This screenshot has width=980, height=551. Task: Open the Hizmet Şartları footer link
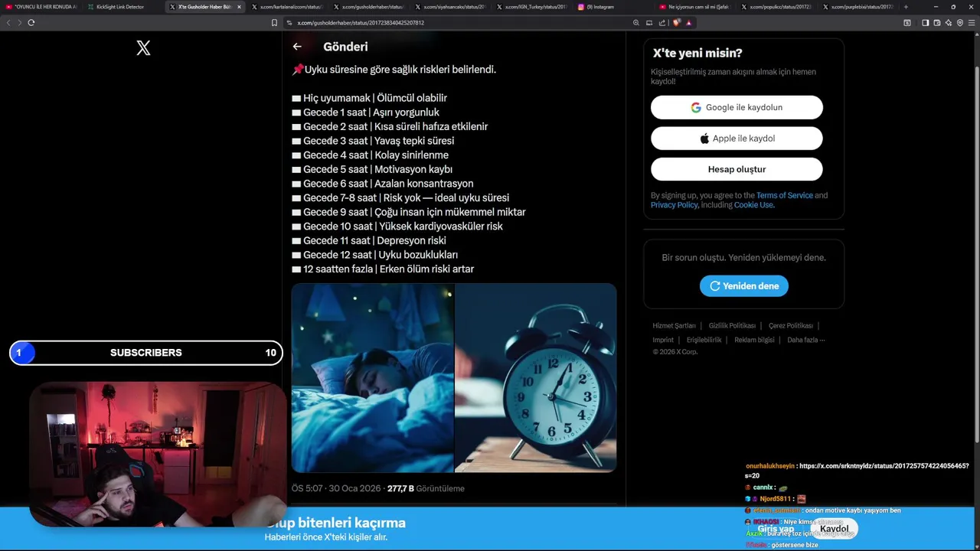[674, 326]
